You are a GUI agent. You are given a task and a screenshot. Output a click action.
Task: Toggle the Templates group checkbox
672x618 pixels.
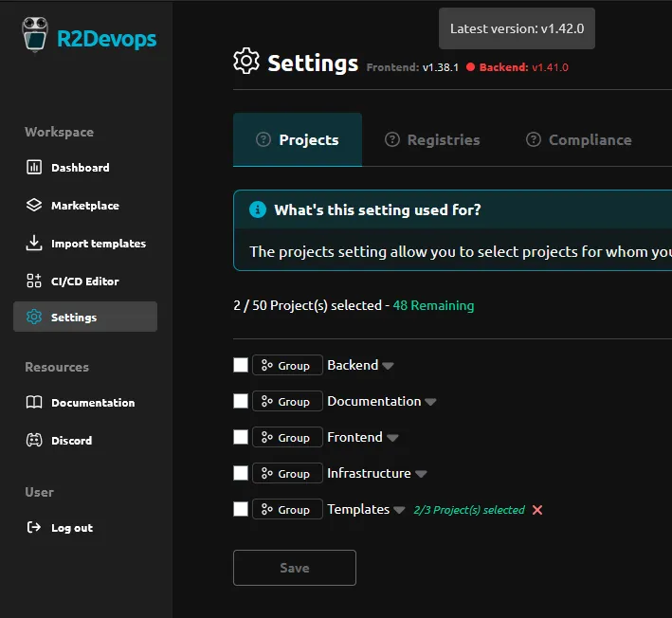[241, 509]
